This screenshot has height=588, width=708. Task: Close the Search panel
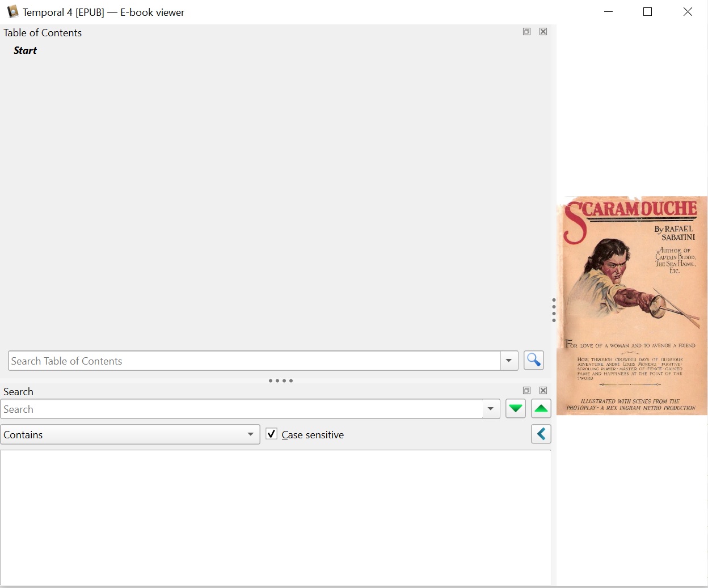coord(543,391)
